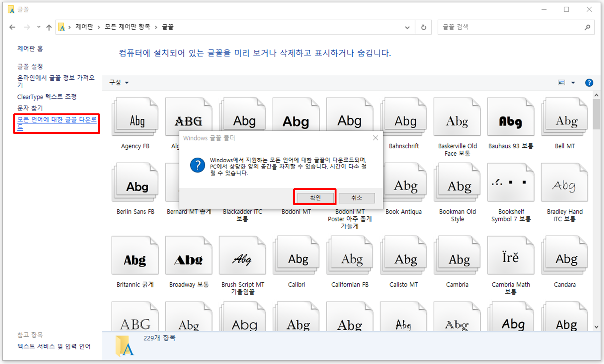
Task: Open the Calisto MT font icon
Action: click(x=404, y=255)
